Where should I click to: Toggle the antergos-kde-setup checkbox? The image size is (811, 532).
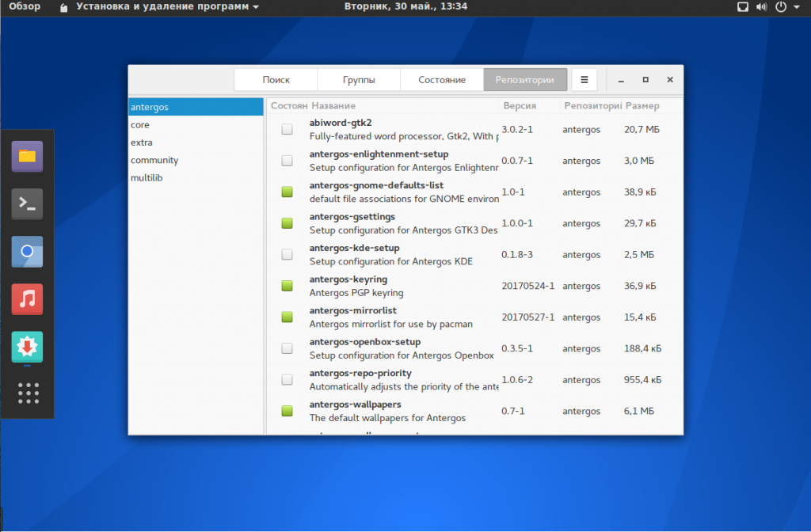[287, 254]
